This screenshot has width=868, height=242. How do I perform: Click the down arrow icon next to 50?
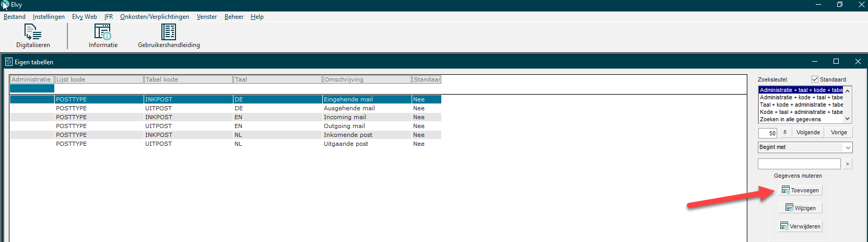tap(784, 133)
